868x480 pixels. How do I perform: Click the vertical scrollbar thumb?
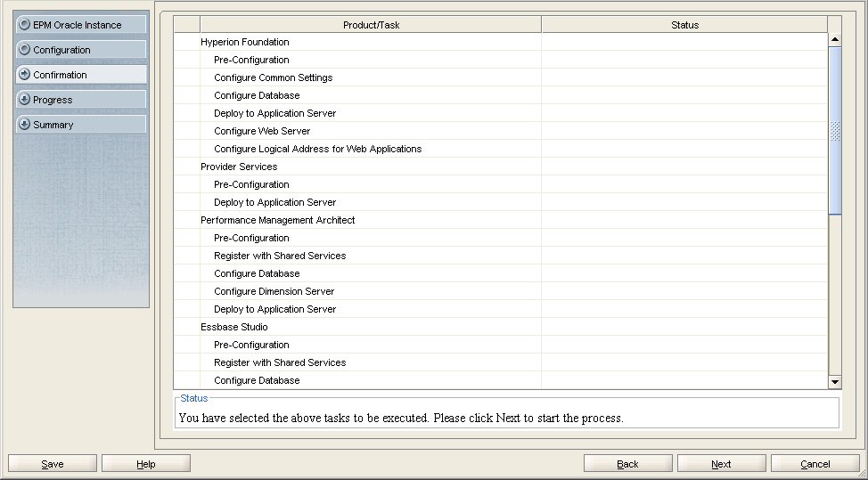tap(835, 131)
